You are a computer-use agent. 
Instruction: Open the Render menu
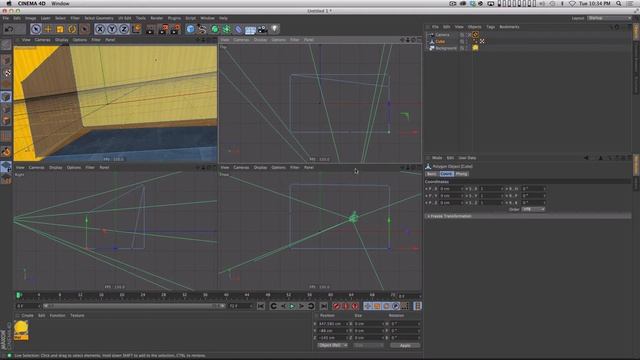(157, 18)
